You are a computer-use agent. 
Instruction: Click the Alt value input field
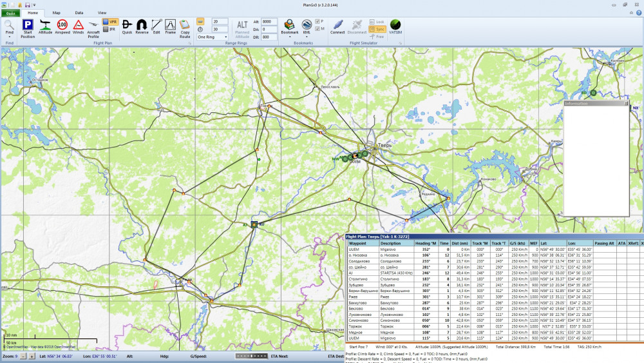point(269,21)
